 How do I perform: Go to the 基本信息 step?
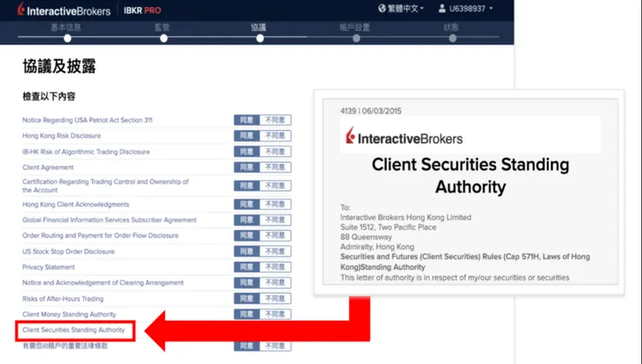click(66, 28)
